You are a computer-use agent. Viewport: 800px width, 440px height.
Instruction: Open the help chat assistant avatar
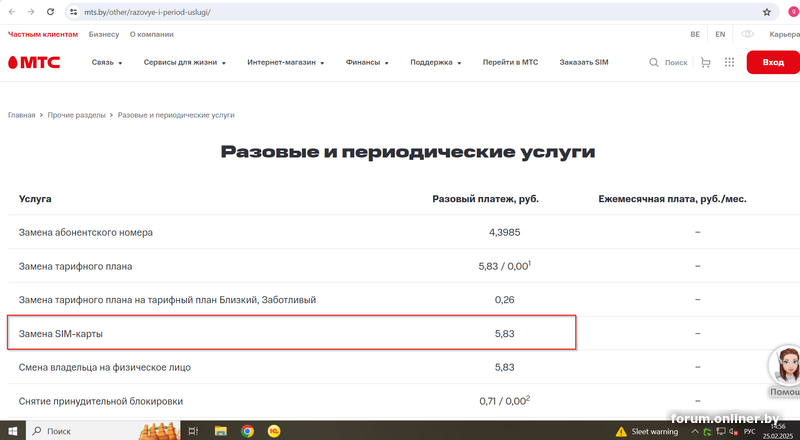[783, 366]
